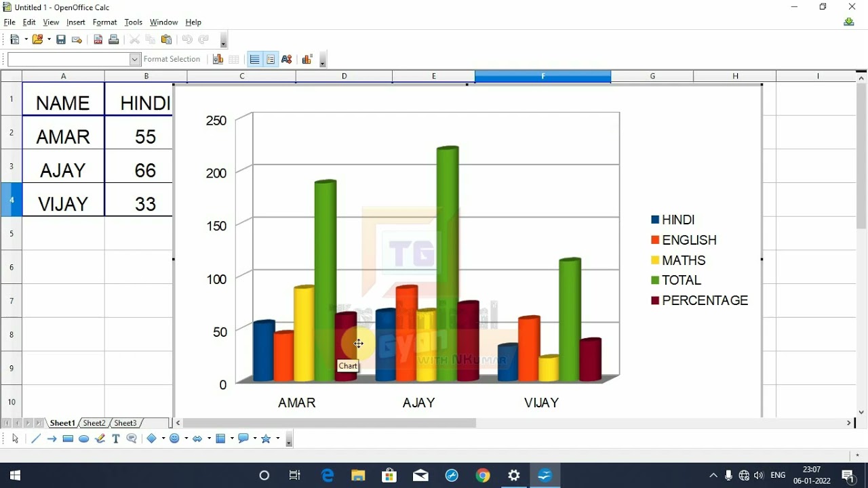Click the Paste clipboard icon
This screenshot has width=868, height=488.
167,40
